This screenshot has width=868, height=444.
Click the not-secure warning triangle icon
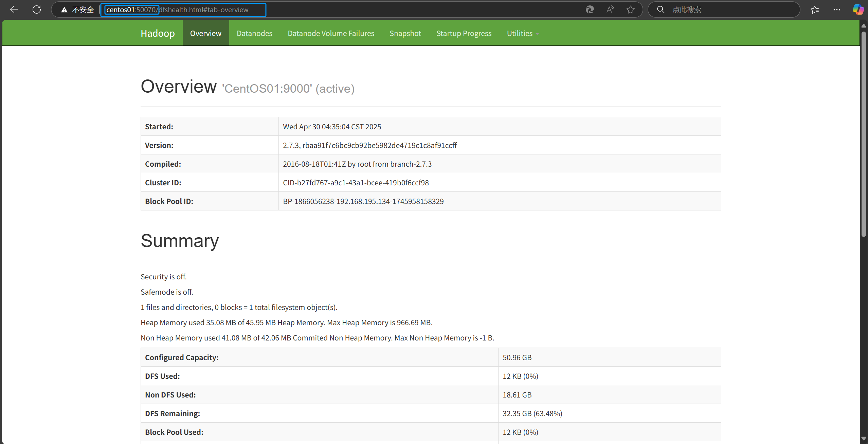click(64, 10)
